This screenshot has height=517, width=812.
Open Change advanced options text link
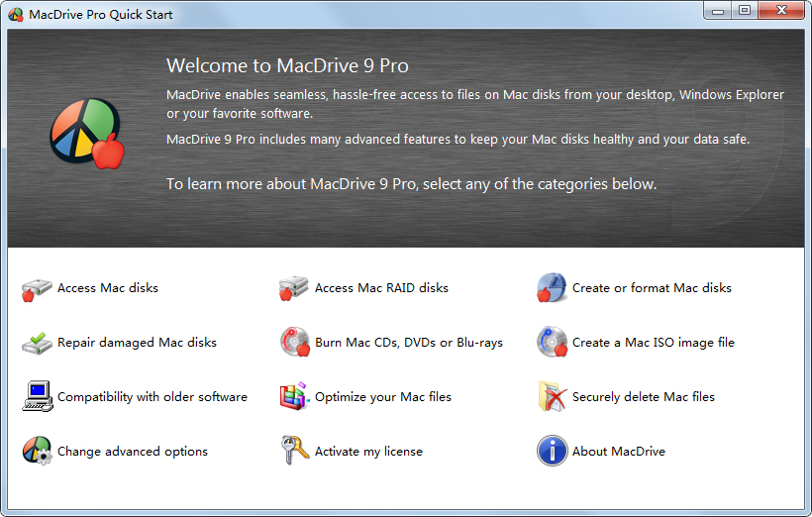(x=133, y=452)
